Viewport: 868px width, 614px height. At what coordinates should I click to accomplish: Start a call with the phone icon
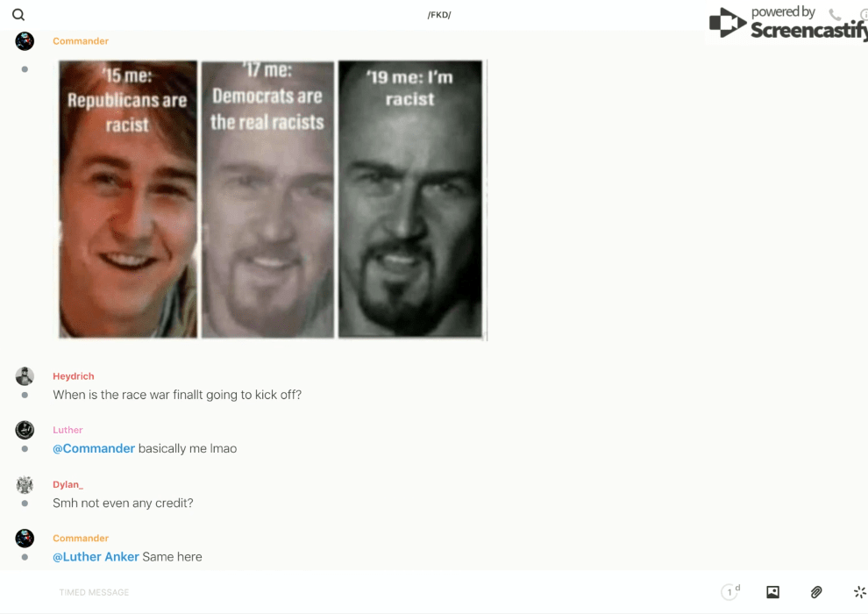(835, 15)
